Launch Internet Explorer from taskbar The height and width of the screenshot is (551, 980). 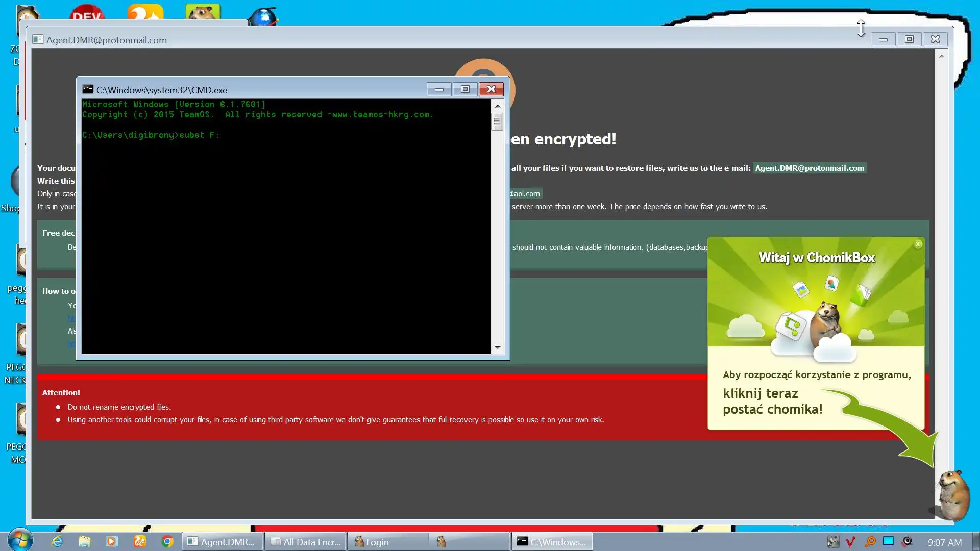coord(57,542)
